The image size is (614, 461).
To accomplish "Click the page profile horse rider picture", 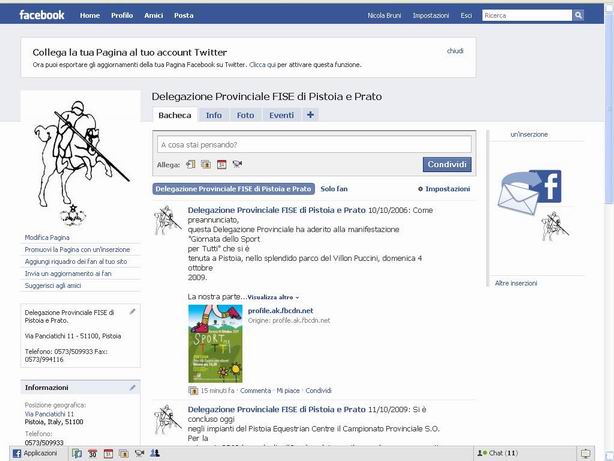I will (x=80, y=161).
